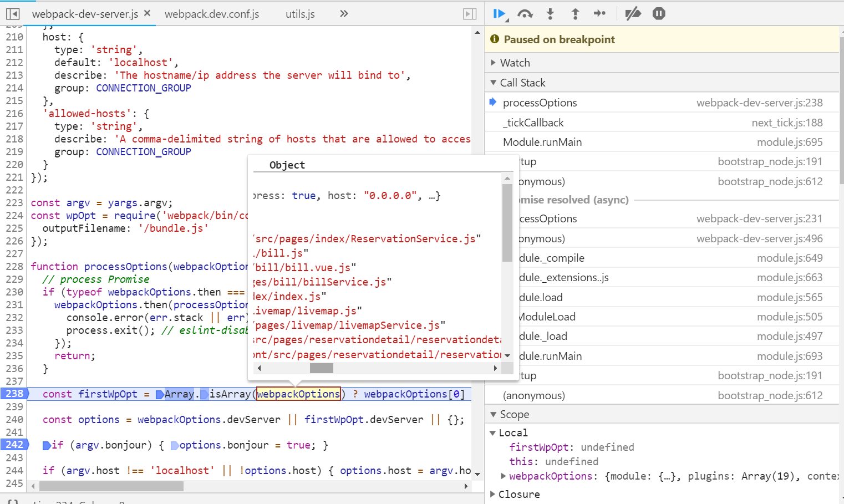This screenshot has width=844, height=504.
Task: Show the file navigator sidebar
Action: tap(13, 14)
